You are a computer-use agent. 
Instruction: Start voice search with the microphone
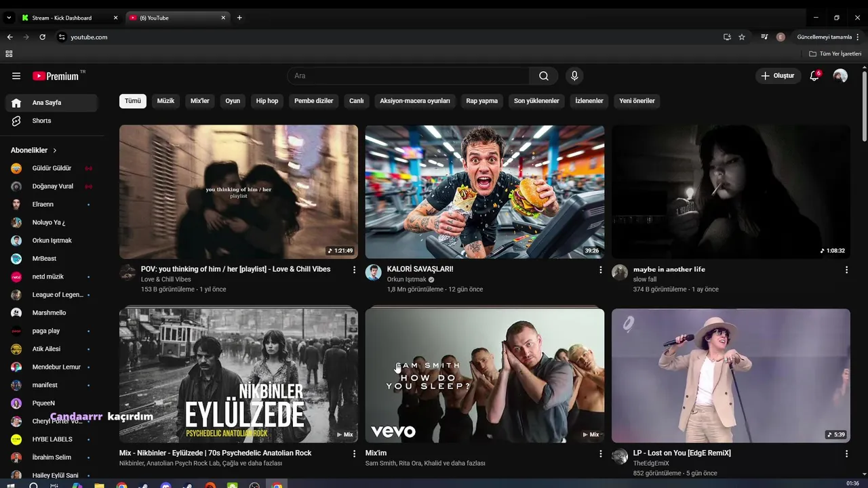[x=574, y=76]
